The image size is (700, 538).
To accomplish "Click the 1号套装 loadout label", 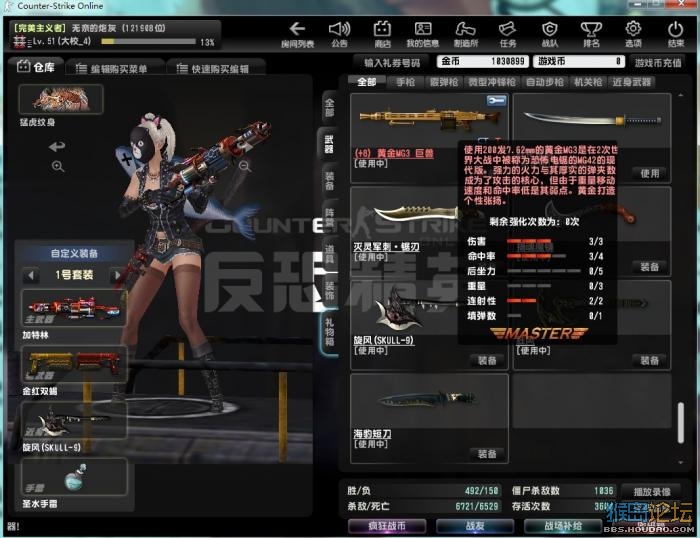I will pos(74,275).
